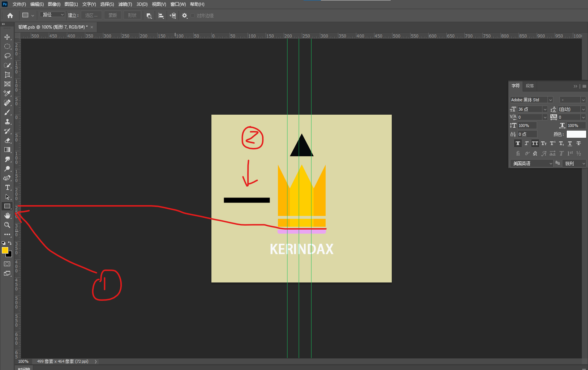Open the text color swatch in Character panel
The height and width of the screenshot is (370, 588).
tap(576, 134)
